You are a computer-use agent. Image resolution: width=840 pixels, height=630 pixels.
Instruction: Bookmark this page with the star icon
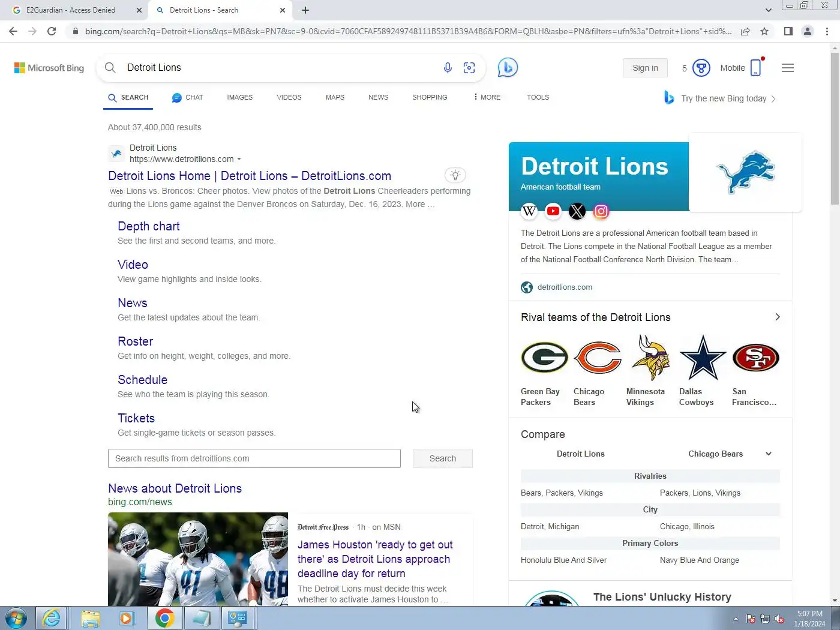[x=764, y=31]
